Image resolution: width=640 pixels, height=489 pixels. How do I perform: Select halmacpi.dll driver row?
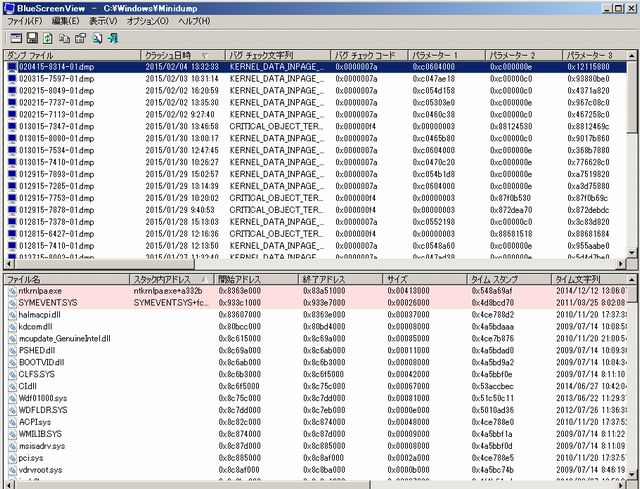(x=316, y=315)
